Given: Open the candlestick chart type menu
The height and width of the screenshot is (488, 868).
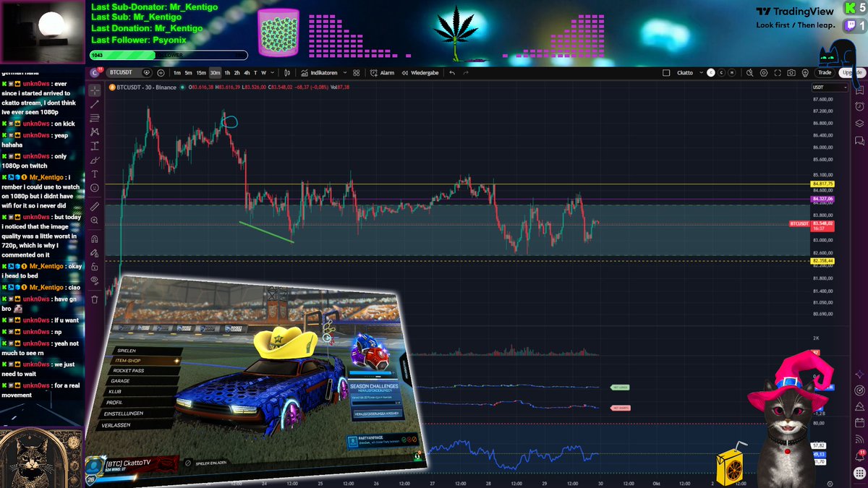Looking at the screenshot, I should click(x=287, y=72).
